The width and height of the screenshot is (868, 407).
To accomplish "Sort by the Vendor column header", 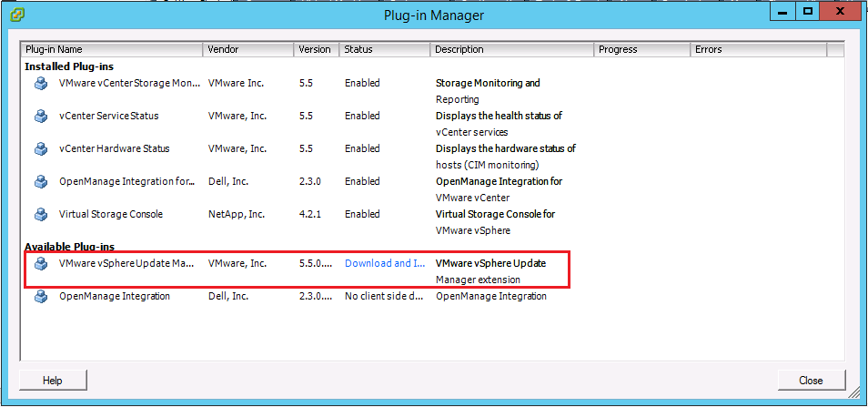I will [x=247, y=49].
